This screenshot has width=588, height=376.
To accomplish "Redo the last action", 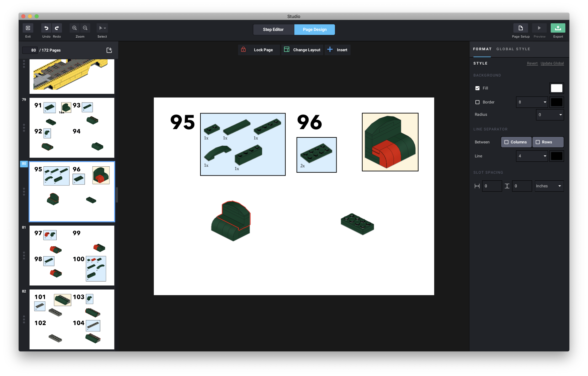I will [x=57, y=28].
